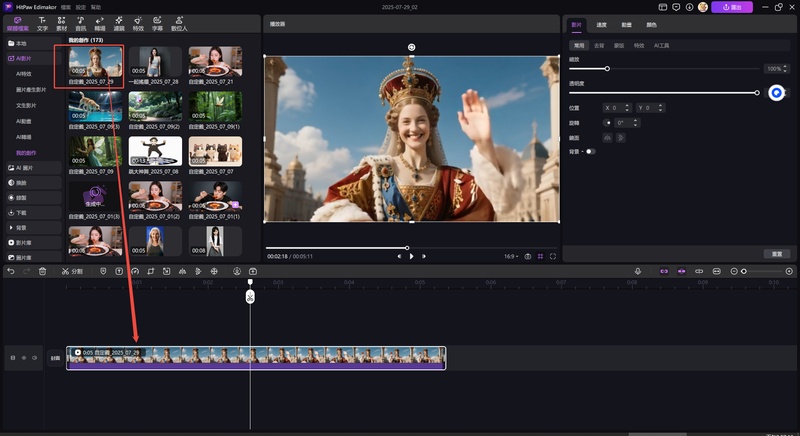Open the message feedback icon in title bar
This screenshot has width=800, height=436.
tap(676, 7)
